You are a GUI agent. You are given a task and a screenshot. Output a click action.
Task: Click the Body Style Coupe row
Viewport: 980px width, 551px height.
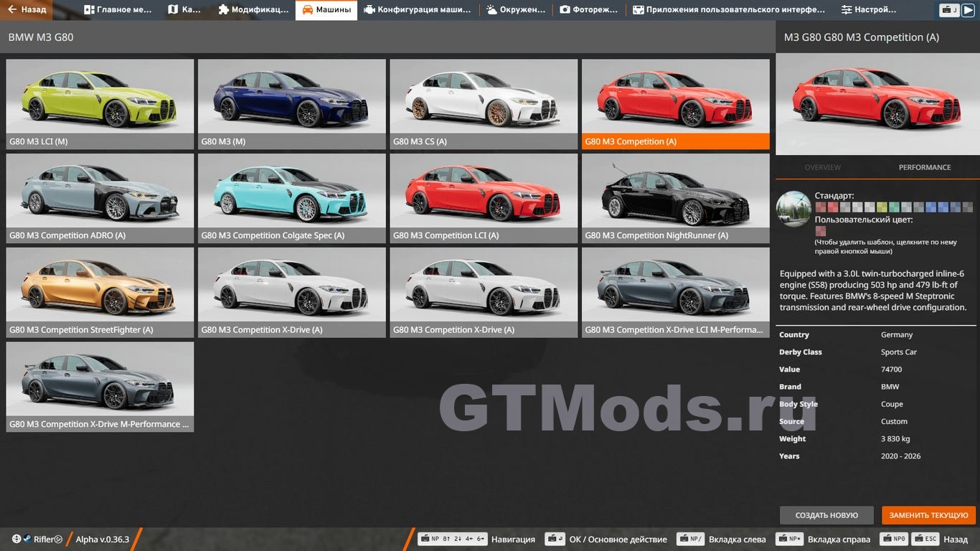coord(877,404)
